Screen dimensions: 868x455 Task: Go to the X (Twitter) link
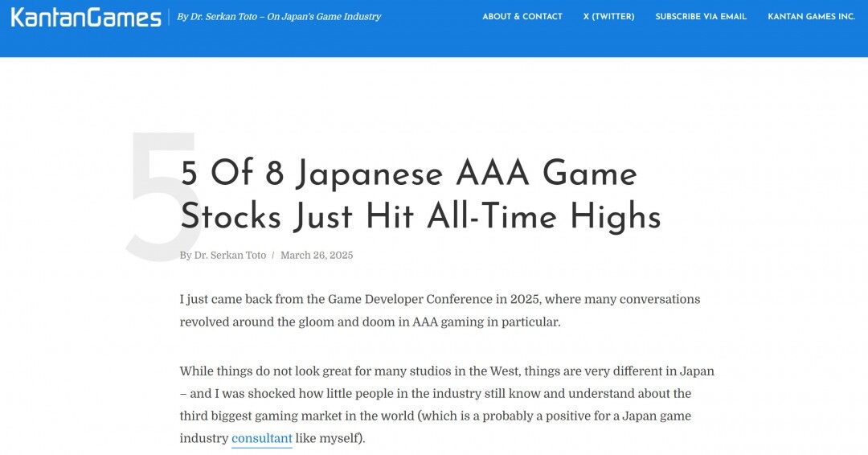click(x=608, y=17)
